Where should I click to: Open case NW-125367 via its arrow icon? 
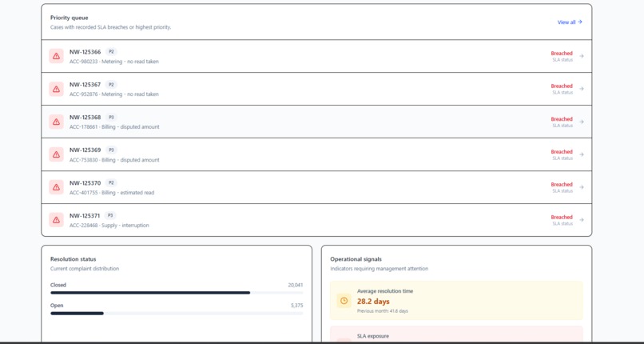pos(581,89)
